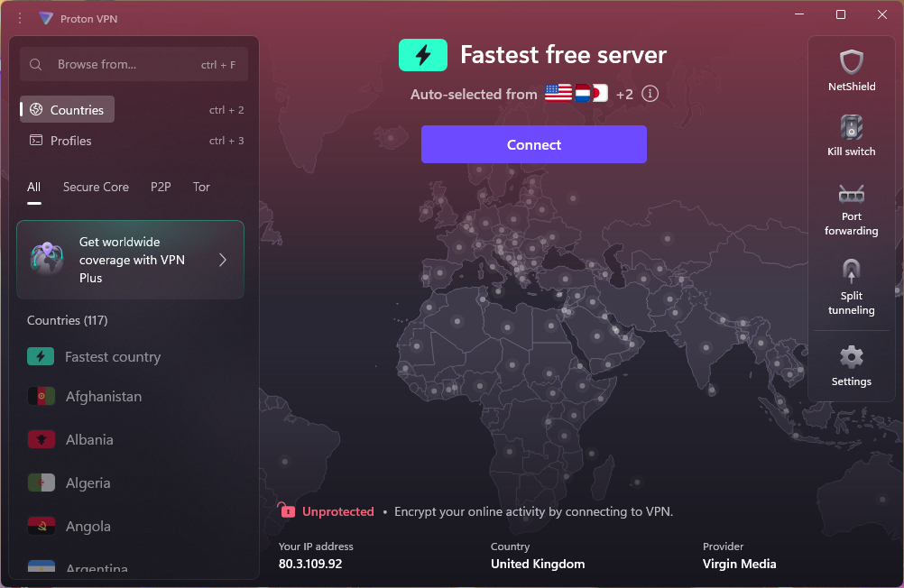The width and height of the screenshot is (904, 588).
Task: Open Split tunneling settings
Action: 851,287
